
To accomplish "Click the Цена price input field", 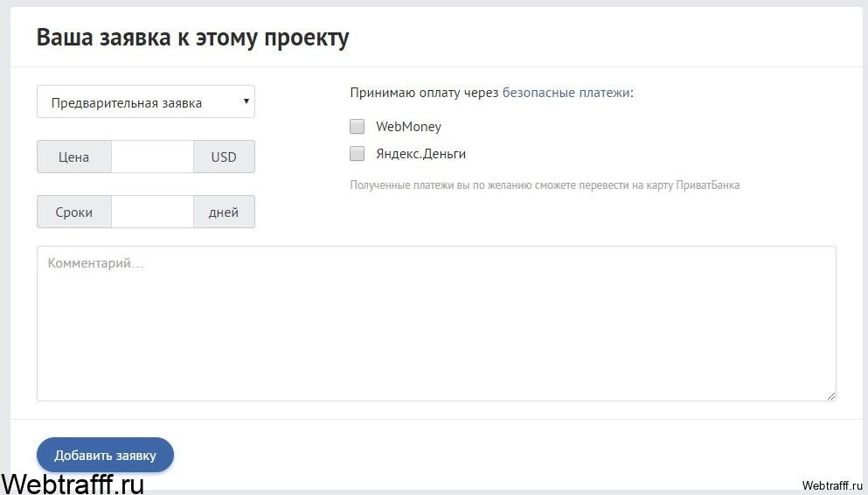I will pos(152,157).
